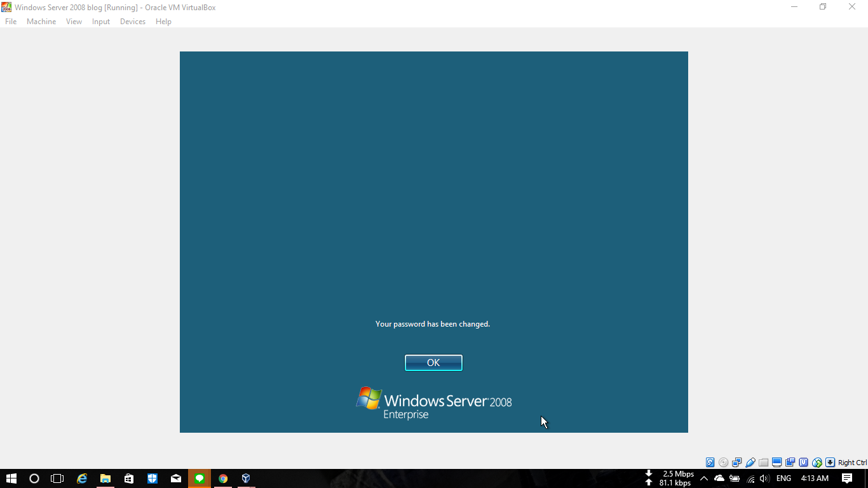Open the network adapters status icon

[737, 463]
